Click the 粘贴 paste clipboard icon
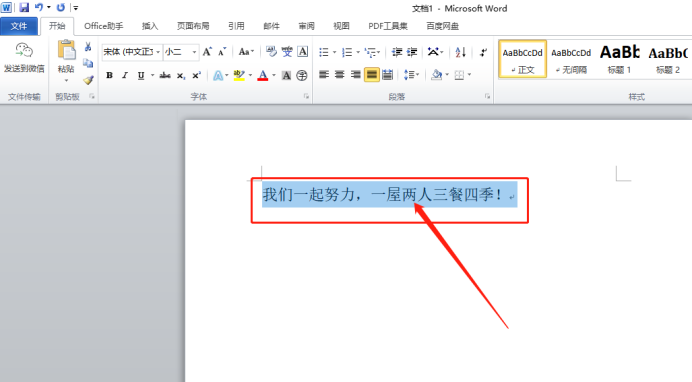The image size is (692, 382). 67,50
